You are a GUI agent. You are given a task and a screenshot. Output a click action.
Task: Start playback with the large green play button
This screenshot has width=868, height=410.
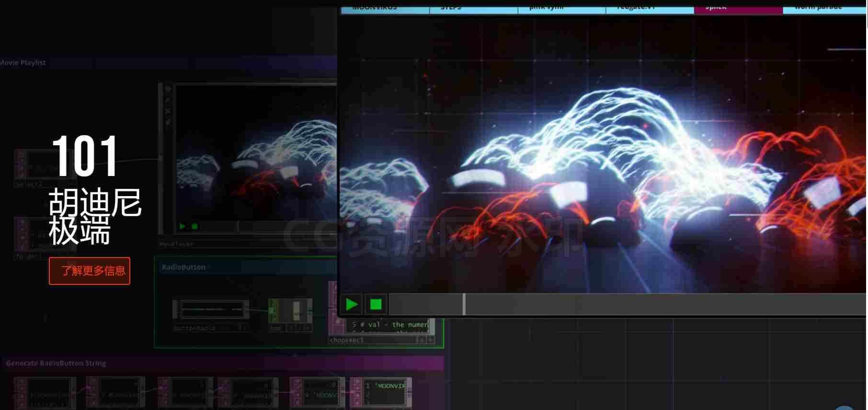click(352, 305)
